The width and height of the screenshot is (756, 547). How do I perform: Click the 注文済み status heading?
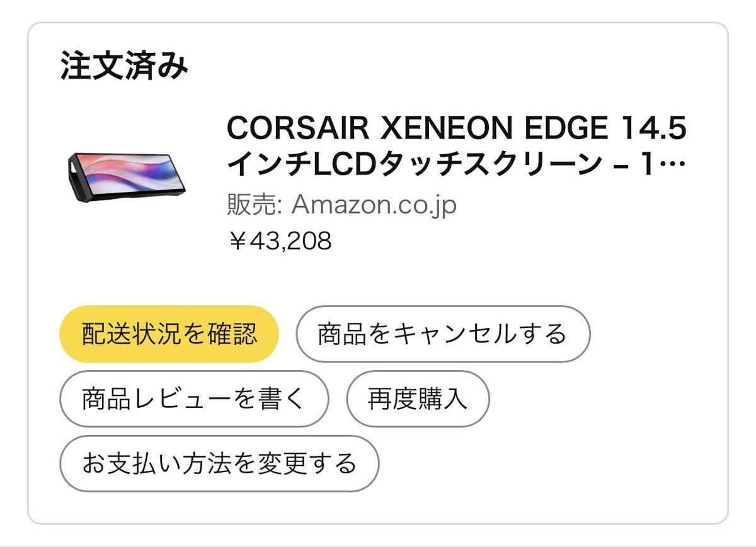click(124, 67)
